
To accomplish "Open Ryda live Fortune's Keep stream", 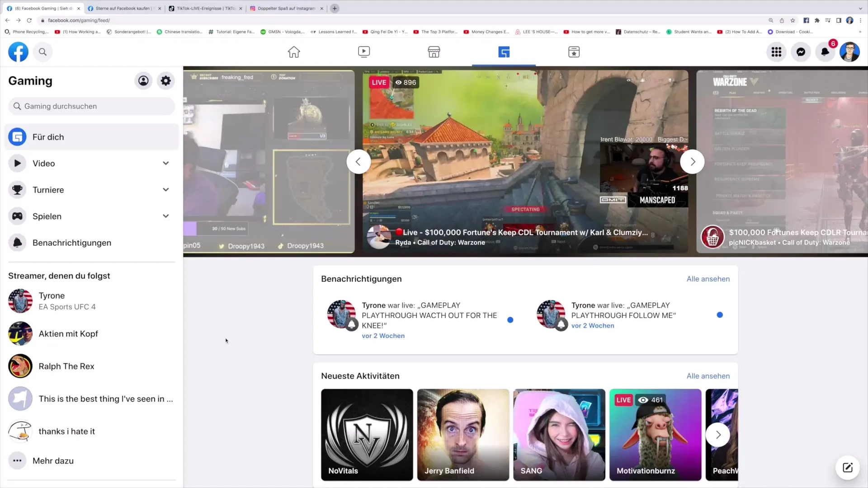I will point(525,162).
